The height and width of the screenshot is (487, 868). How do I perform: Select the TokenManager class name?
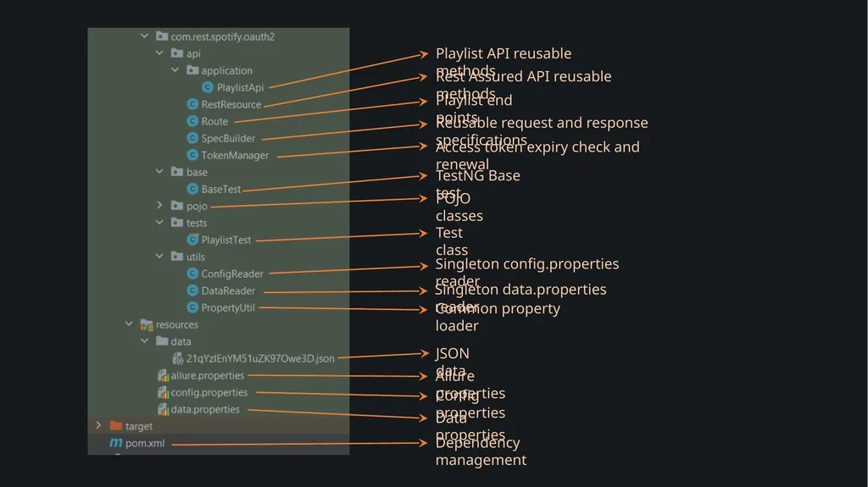click(x=235, y=156)
